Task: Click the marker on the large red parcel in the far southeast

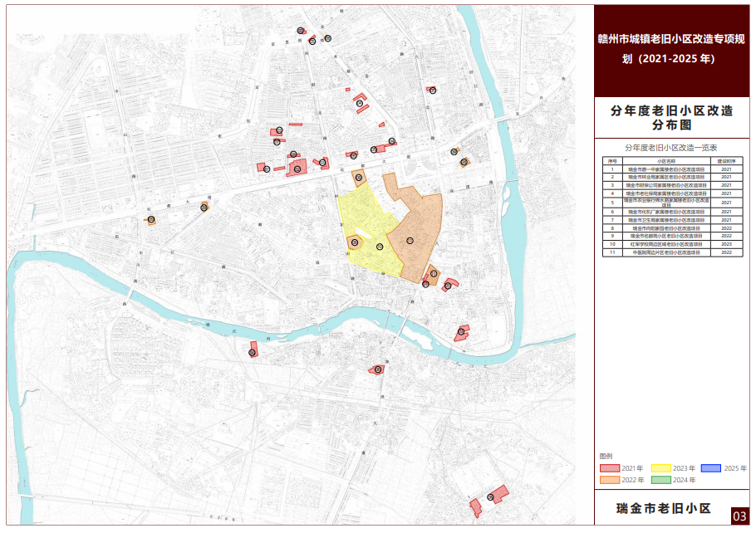Action: click(490, 497)
